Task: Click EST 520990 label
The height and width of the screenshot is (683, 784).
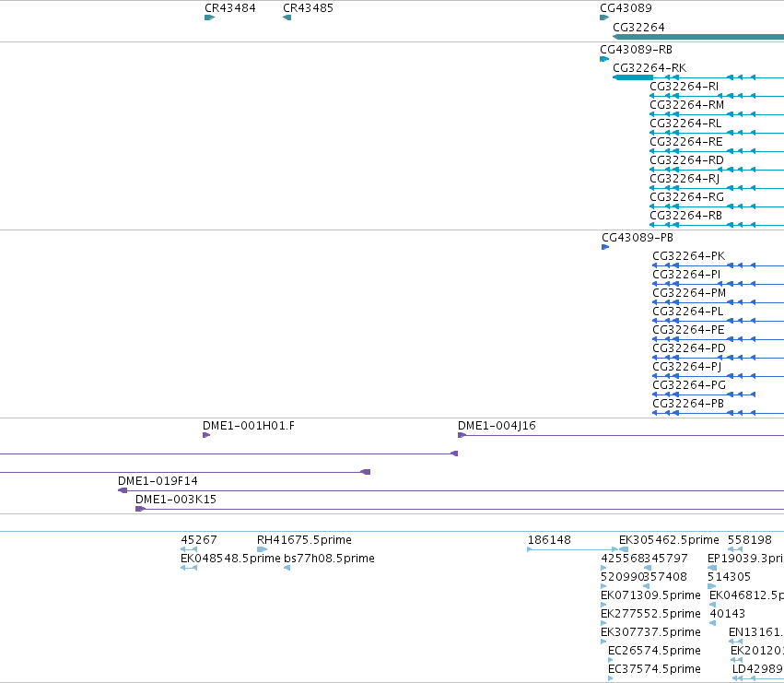Action: 622,577
